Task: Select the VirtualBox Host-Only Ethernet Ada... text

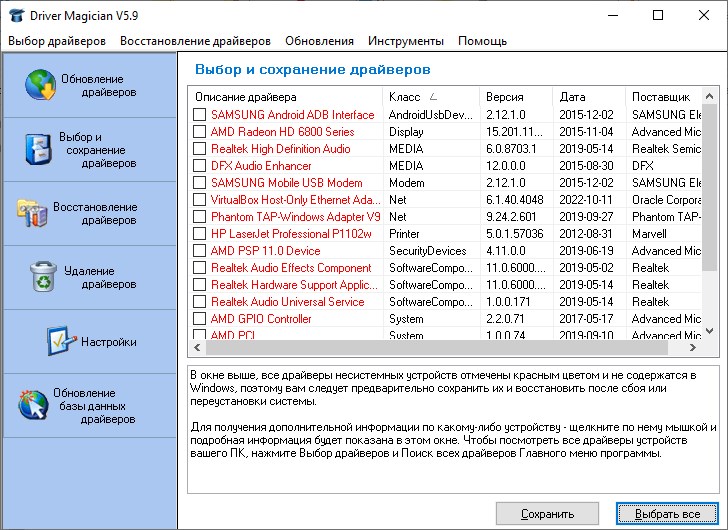Action: click(295, 200)
